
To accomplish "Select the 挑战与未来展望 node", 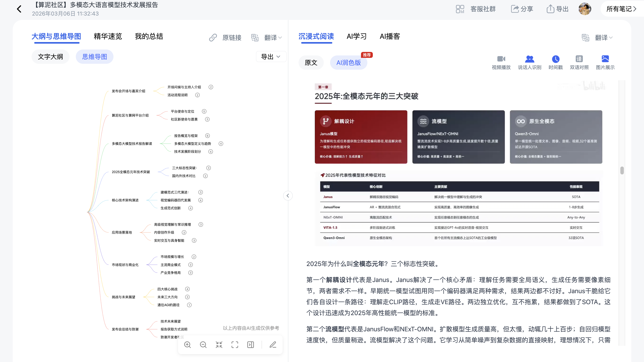I will click(x=124, y=297).
